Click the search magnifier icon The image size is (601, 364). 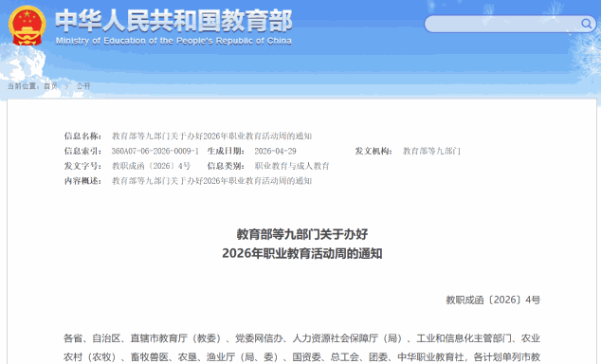(586, 24)
